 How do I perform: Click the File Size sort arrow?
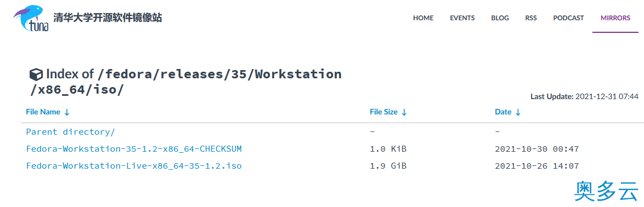coord(404,112)
